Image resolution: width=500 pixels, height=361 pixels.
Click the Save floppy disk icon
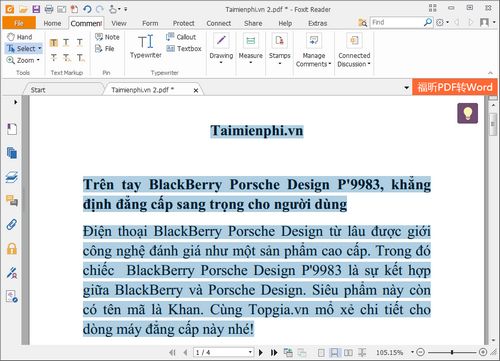36,9
